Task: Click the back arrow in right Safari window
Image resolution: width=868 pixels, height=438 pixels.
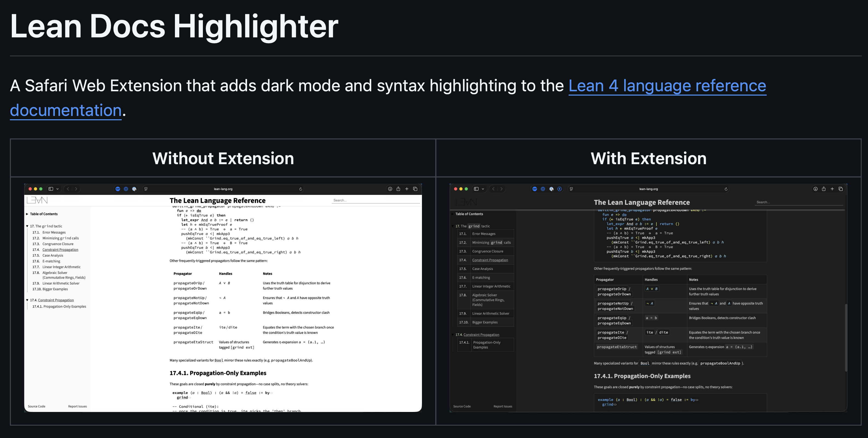Action: coord(493,189)
